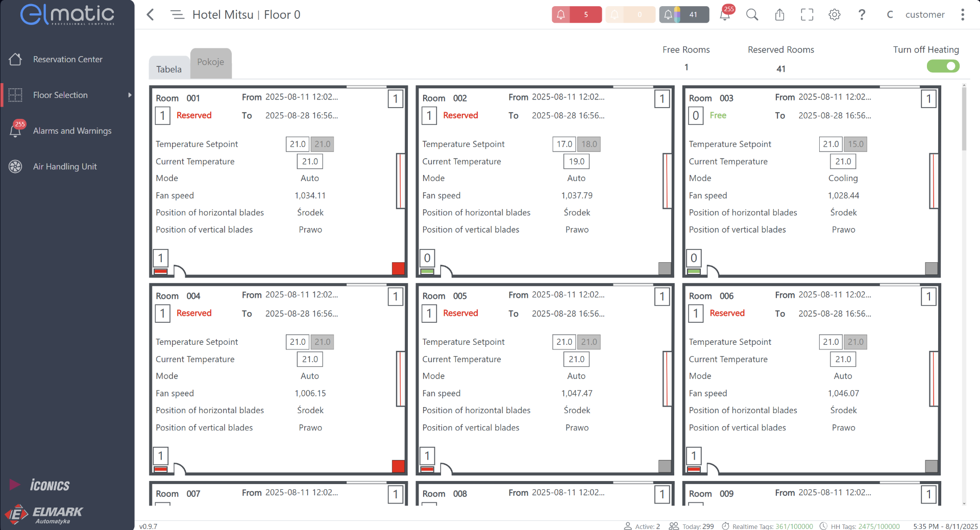Image resolution: width=980 pixels, height=530 pixels.
Task: Click Room 002 occupancy indicator 0 box
Action: point(427,259)
